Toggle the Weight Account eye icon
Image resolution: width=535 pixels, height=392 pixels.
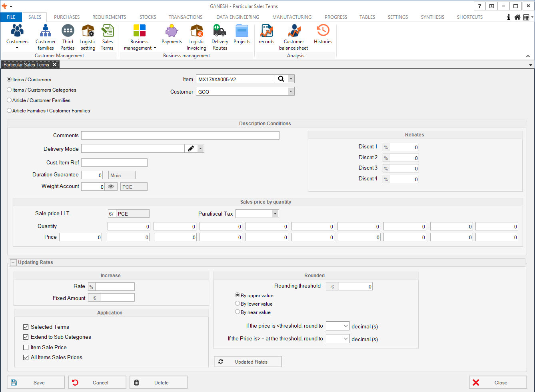[x=111, y=186]
